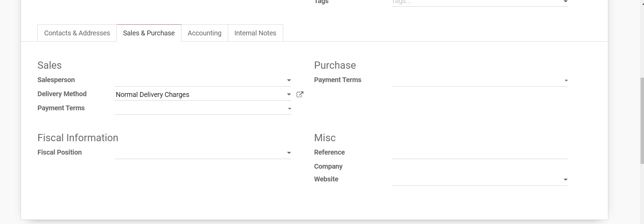Select the Sales & Purchase tab

click(149, 33)
